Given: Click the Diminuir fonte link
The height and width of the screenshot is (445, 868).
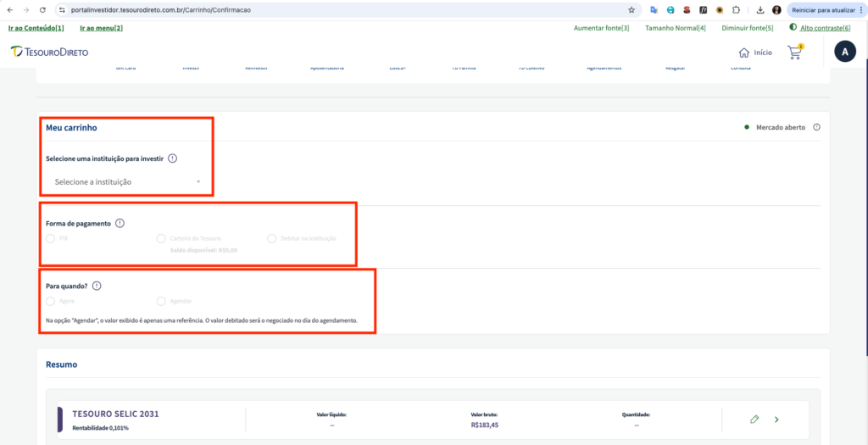Looking at the screenshot, I should [x=745, y=28].
